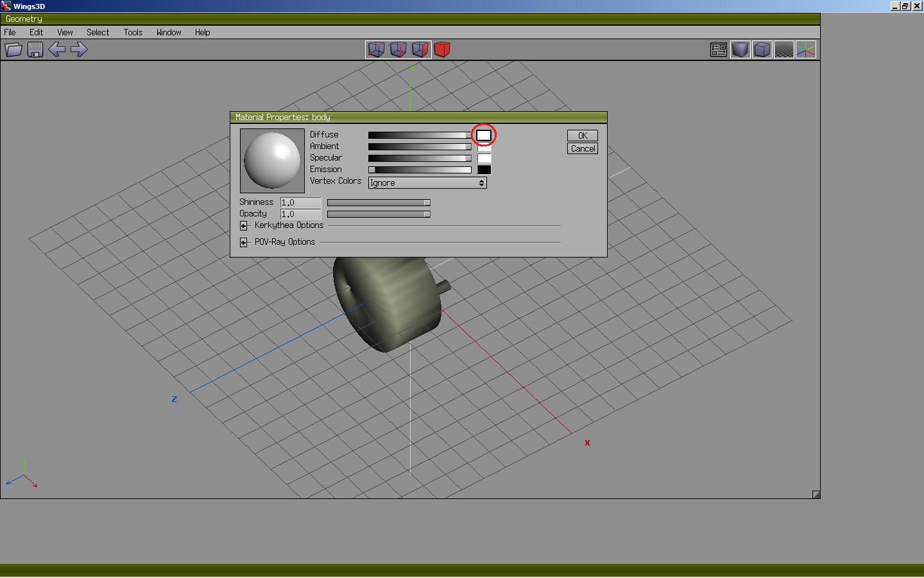The width and height of the screenshot is (924, 578).
Task: Switch to vertex selection mode
Action: click(376, 49)
